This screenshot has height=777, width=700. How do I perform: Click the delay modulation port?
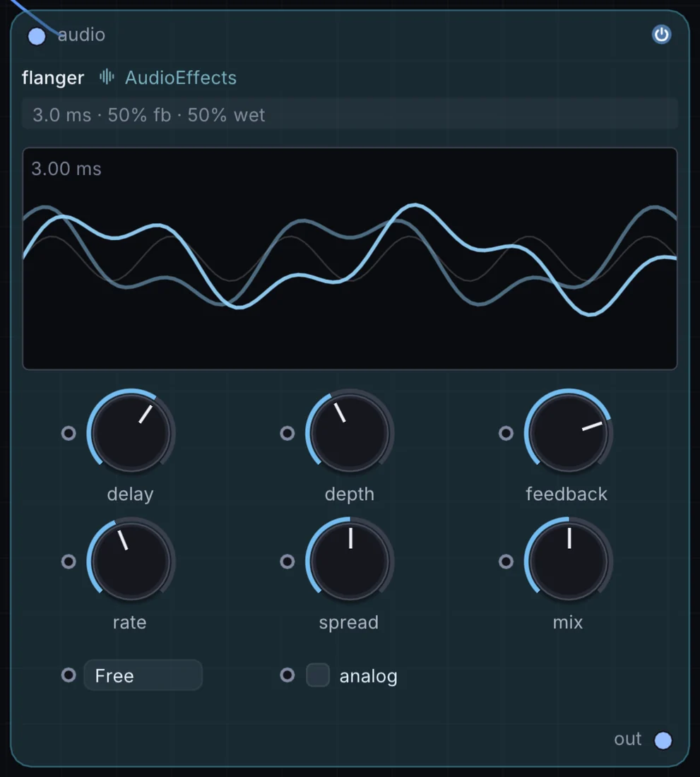coord(69,433)
